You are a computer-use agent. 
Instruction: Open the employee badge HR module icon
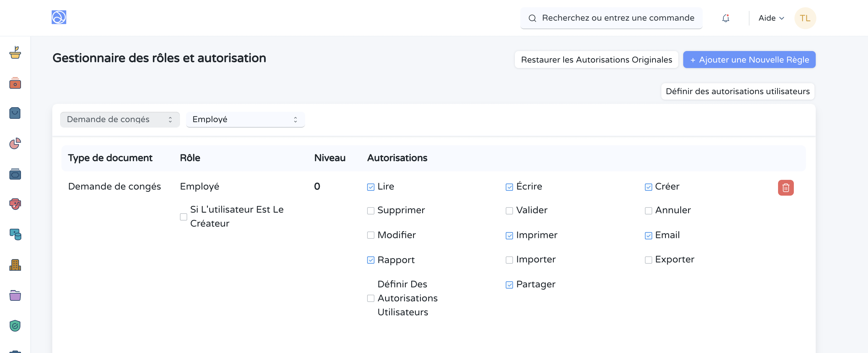[x=15, y=204]
